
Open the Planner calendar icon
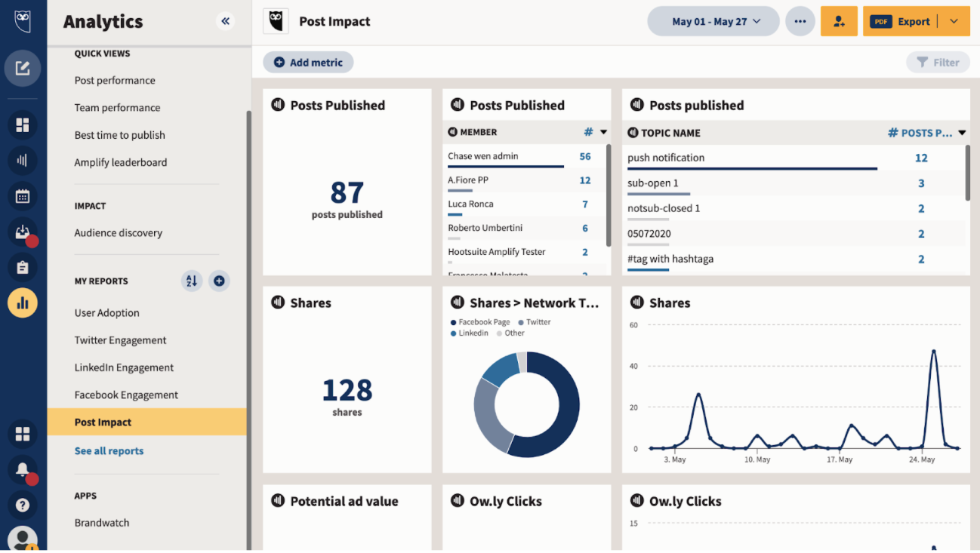click(x=23, y=197)
